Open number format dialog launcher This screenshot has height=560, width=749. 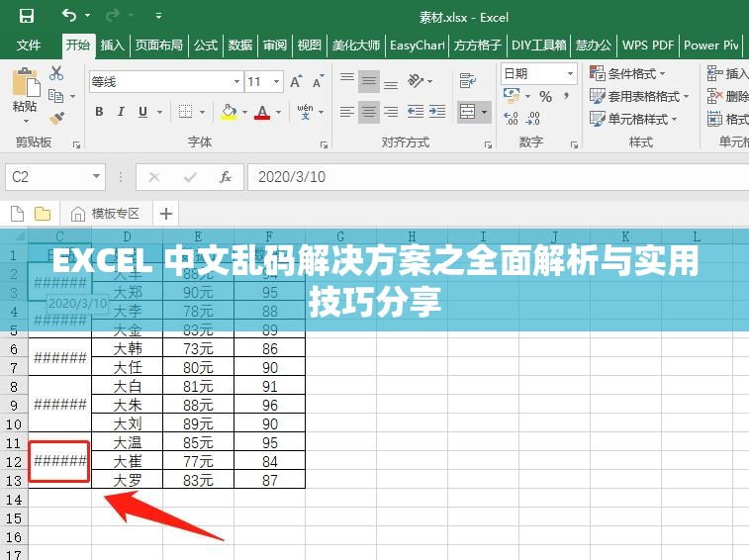pos(574,144)
